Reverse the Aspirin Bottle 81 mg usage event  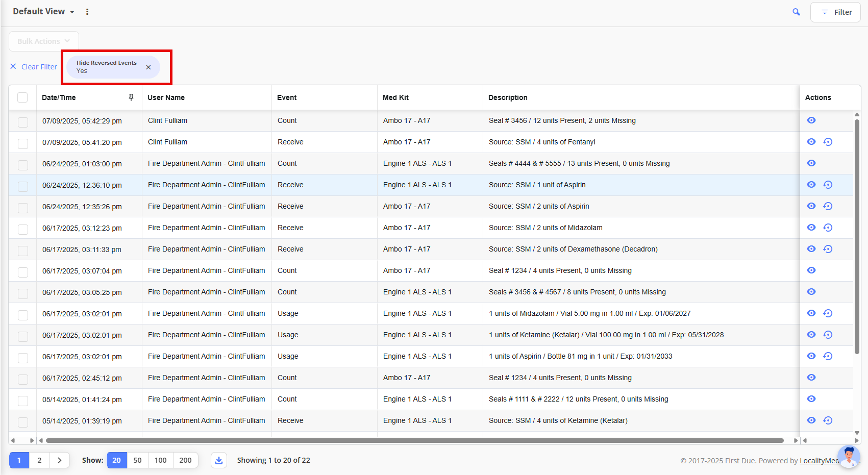pos(828,356)
